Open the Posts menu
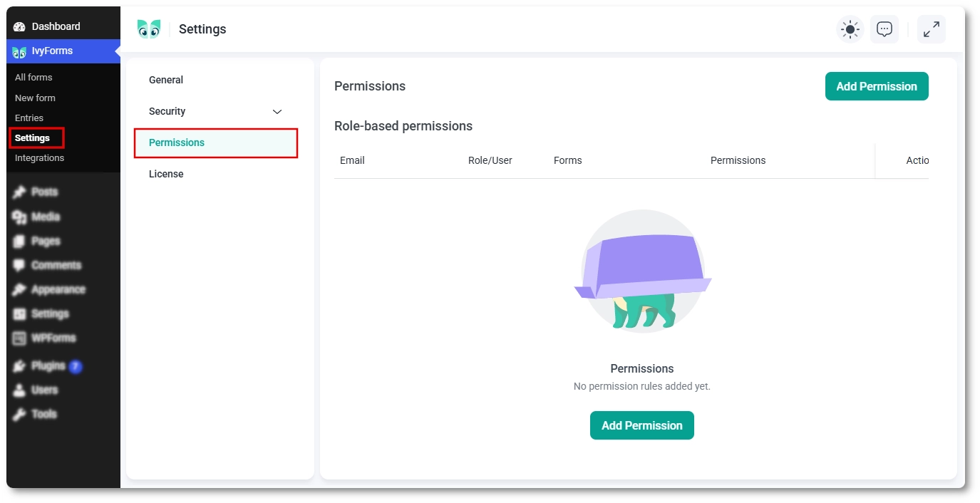Viewport: 980px width, 503px height. (x=63, y=192)
